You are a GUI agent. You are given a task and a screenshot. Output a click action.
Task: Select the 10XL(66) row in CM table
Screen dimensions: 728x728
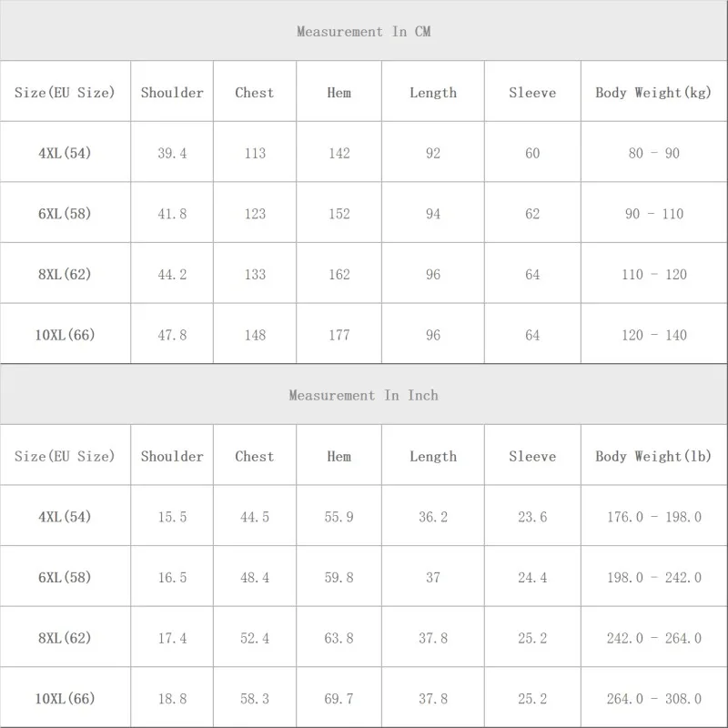point(363,333)
